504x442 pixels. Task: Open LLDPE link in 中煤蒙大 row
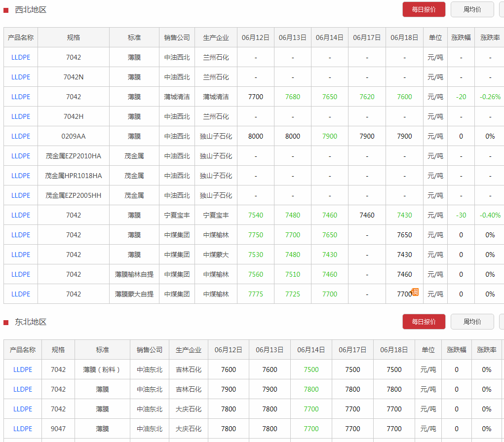tap(21, 255)
